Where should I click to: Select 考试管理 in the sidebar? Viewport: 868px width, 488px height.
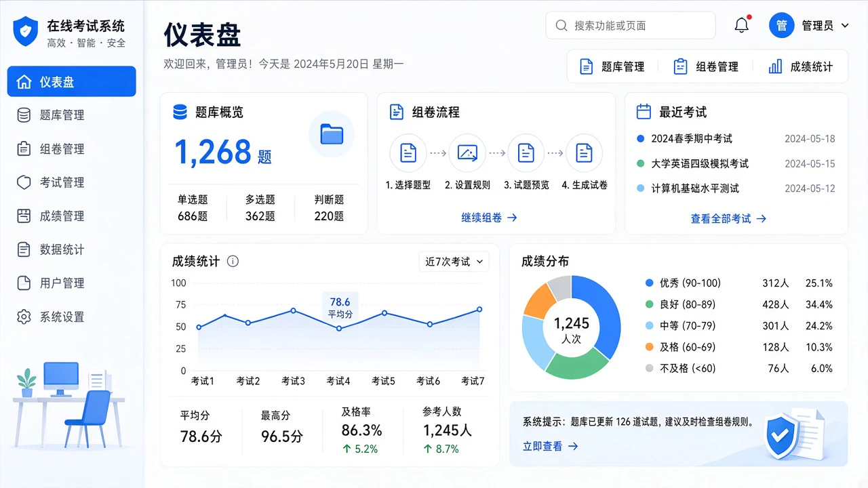(72, 182)
